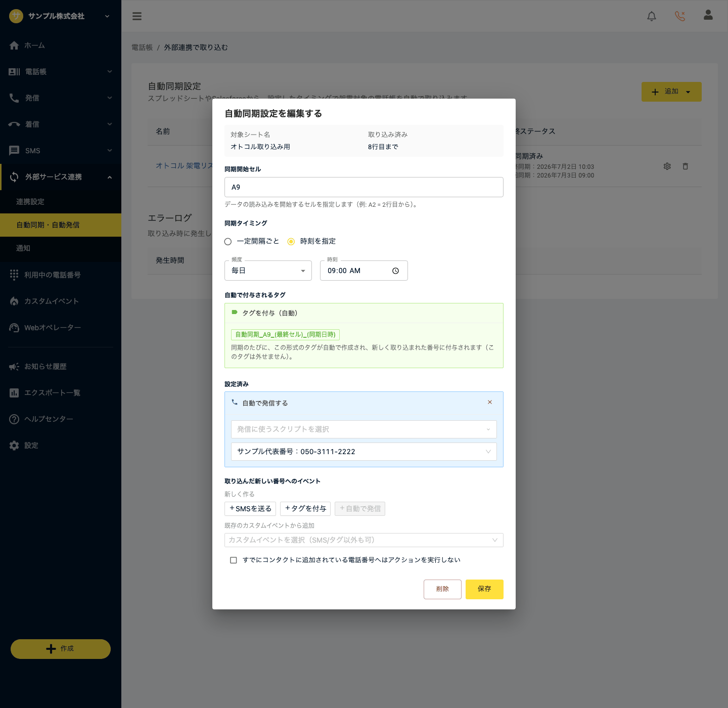Expand the SMS sidebar chevron
The height and width of the screenshot is (708, 728).
click(110, 151)
